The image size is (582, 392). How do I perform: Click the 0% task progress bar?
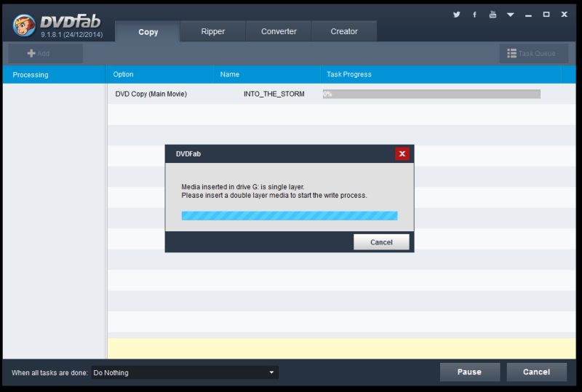[x=431, y=94]
